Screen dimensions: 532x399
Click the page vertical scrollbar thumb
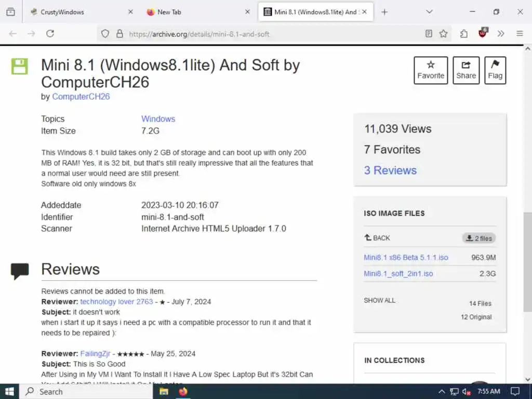(x=528, y=262)
